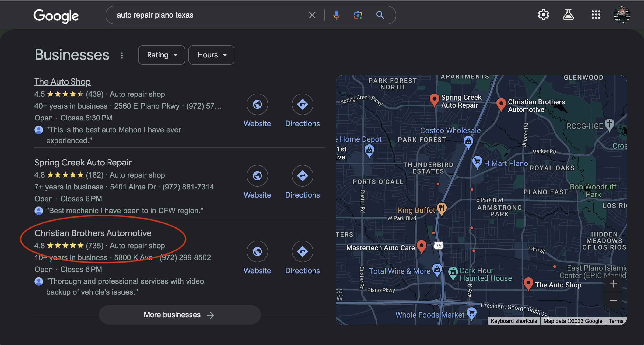Click The Auto Shop review quote text
Screen dimensions: 644x345
click(114, 135)
